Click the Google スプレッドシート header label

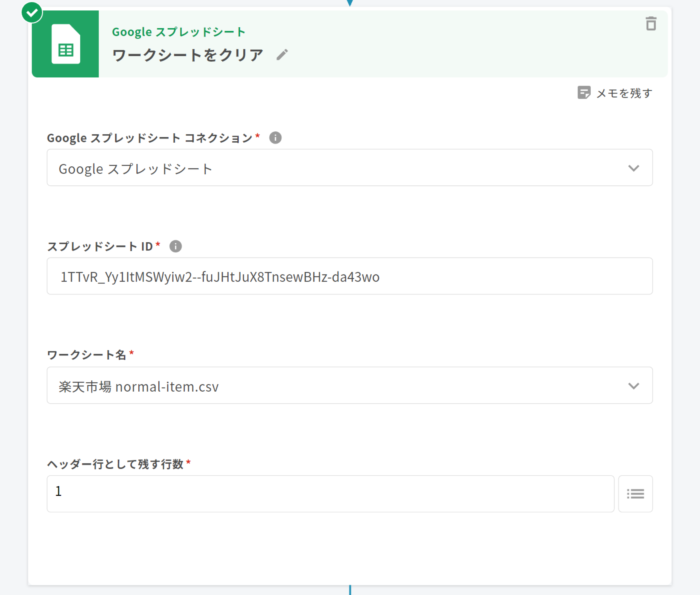179,32
